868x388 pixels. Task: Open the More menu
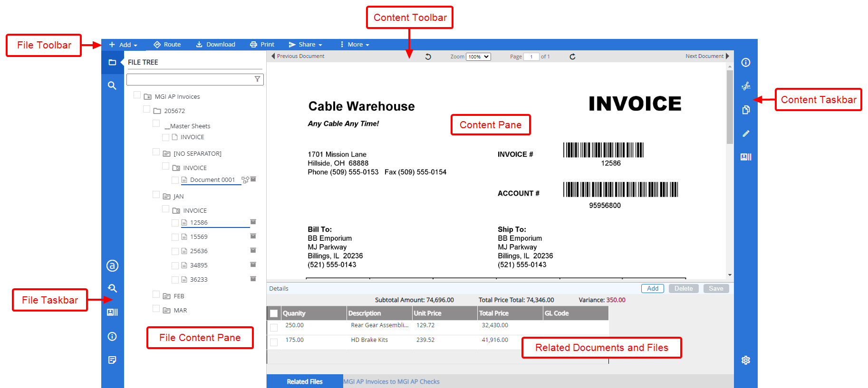click(355, 45)
